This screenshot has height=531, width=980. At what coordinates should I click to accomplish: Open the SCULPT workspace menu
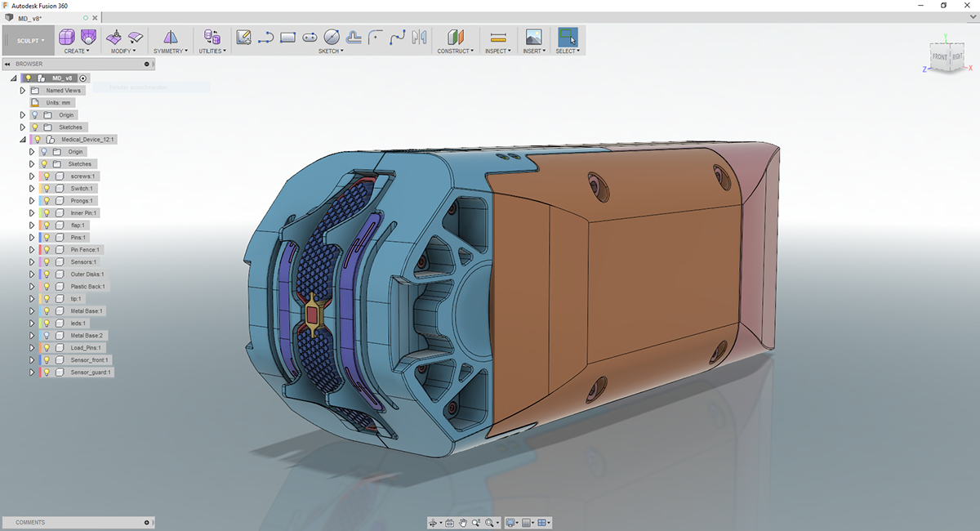coord(29,39)
